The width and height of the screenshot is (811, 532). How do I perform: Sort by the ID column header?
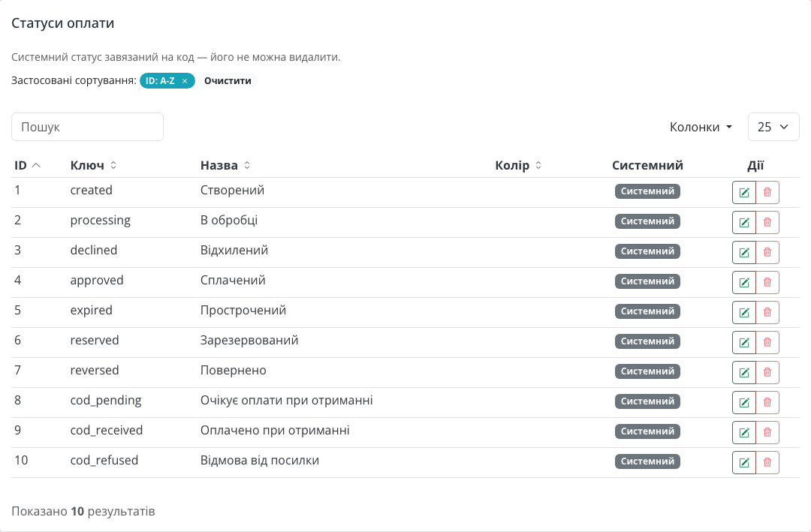coord(28,165)
